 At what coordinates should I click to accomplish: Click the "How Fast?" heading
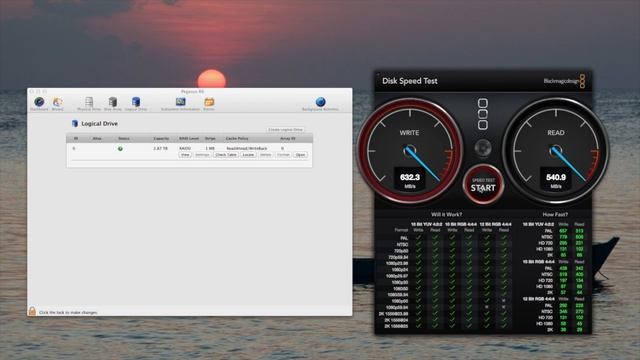pos(555,214)
